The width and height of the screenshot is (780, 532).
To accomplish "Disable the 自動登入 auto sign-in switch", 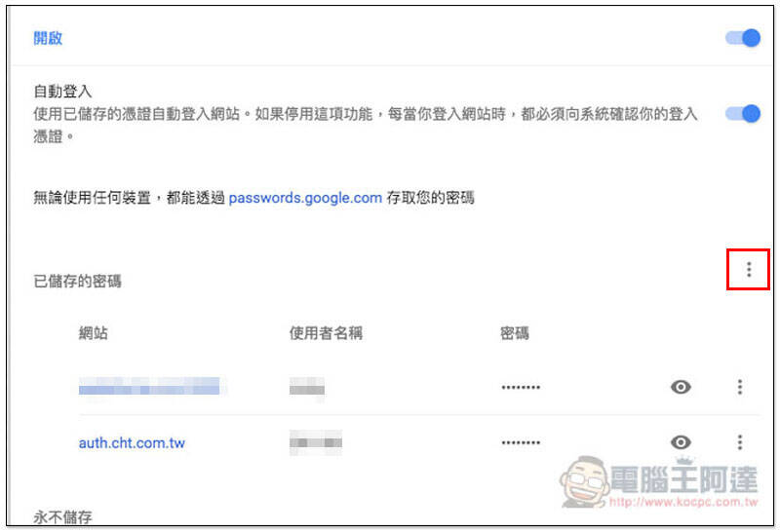I will click(x=743, y=114).
